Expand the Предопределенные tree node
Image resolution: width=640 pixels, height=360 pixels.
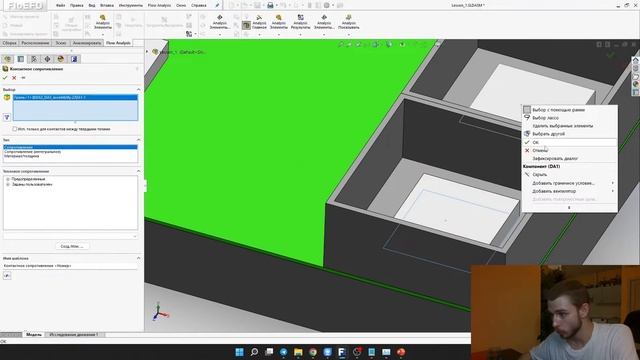tap(8, 179)
